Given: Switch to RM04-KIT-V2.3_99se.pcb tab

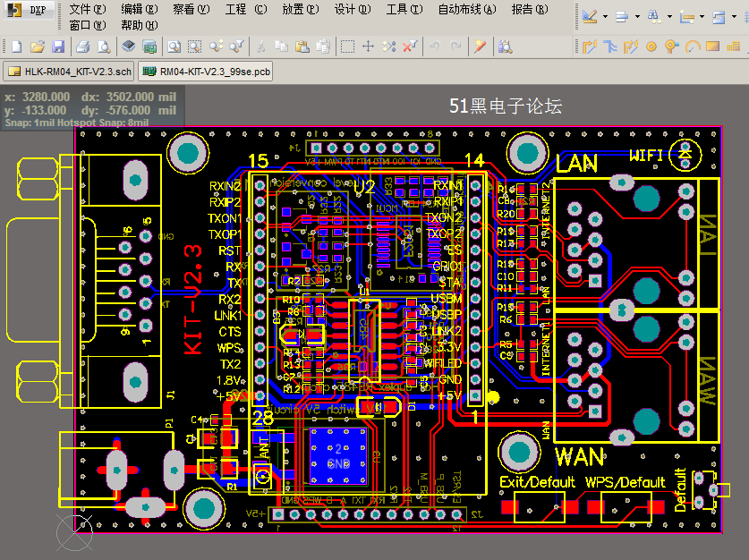Looking at the screenshot, I should click(x=206, y=72).
